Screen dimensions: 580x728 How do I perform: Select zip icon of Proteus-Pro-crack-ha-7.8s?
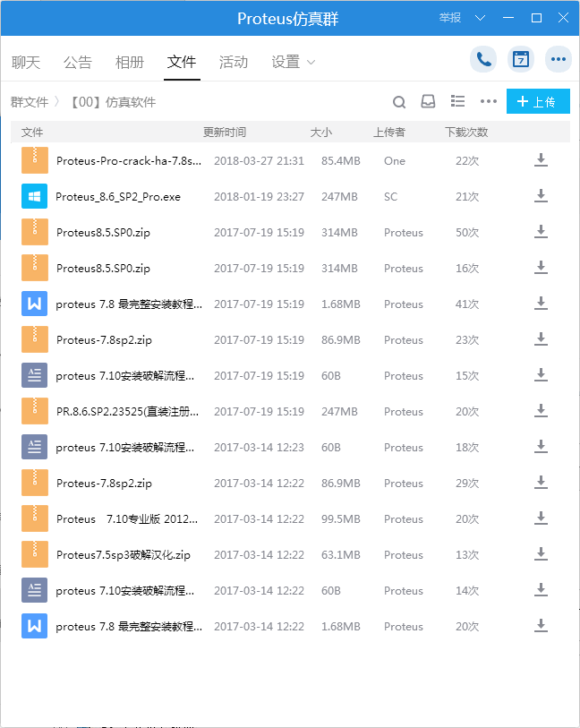[x=34, y=160]
